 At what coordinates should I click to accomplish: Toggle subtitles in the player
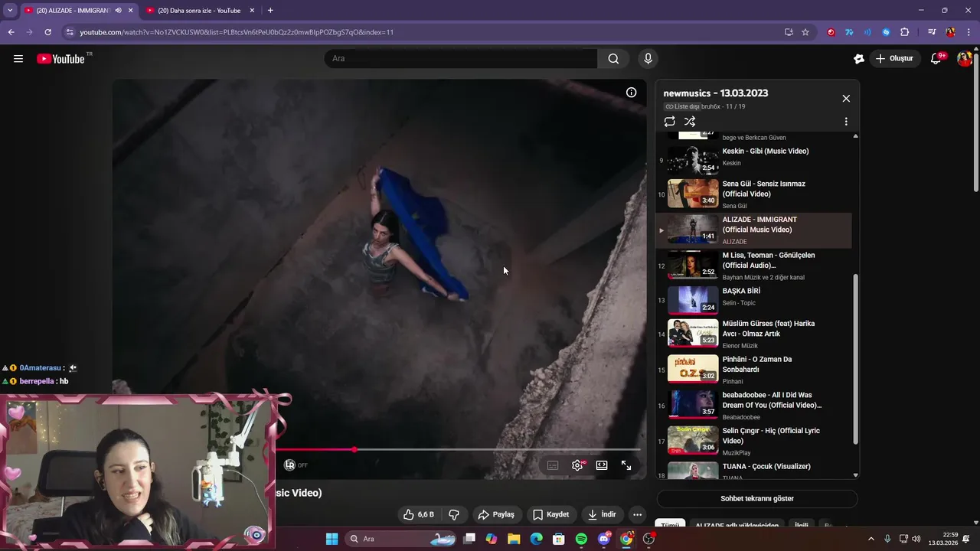click(553, 465)
